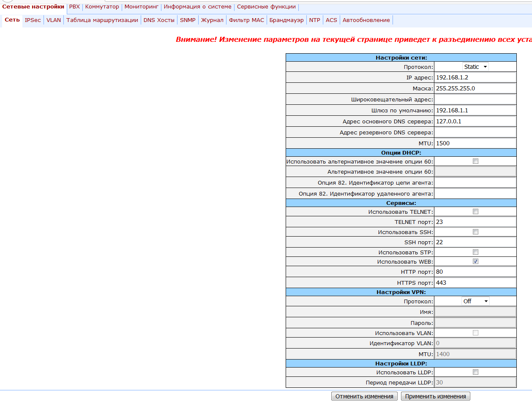This screenshot has width=532, height=406.
Task: Open the Автообновление tab
Action: (366, 20)
